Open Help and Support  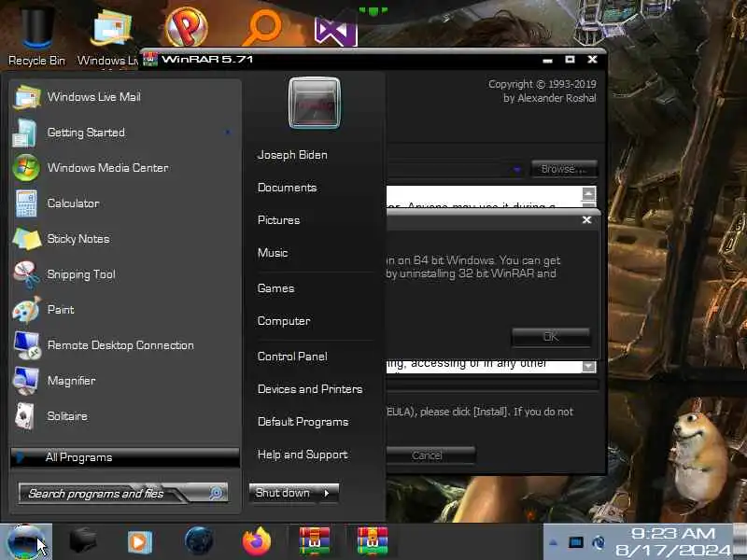pos(303,455)
